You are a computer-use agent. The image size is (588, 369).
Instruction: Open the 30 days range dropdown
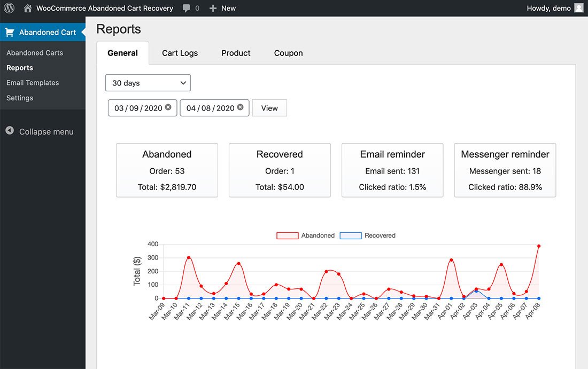coord(148,83)
